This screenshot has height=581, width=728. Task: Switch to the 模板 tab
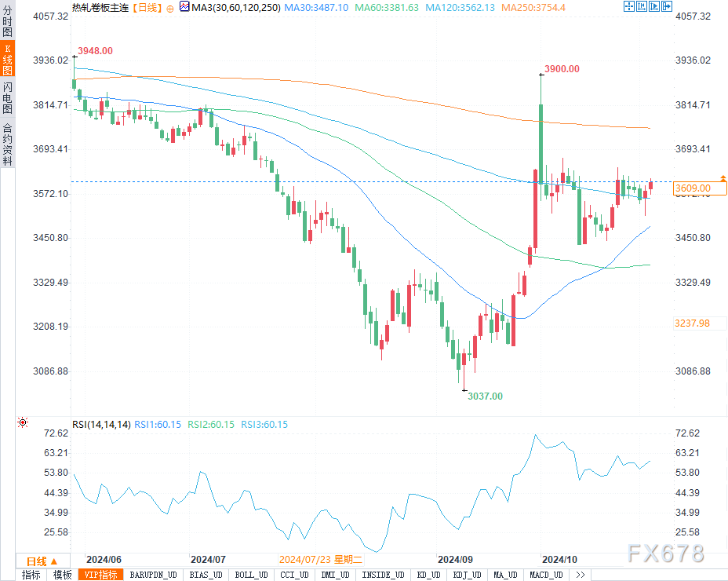(x=62, y=575)
